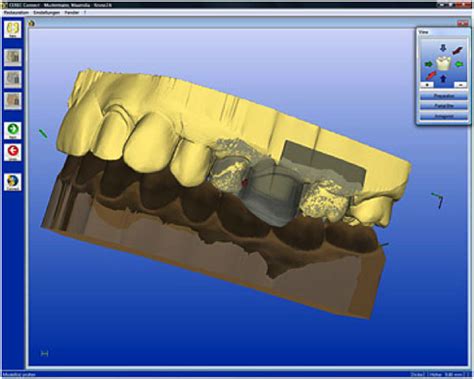The width and height of the screenshot is (474, 379).
Task: Click the red Undo arrow icon
Action: click(13, 152)
